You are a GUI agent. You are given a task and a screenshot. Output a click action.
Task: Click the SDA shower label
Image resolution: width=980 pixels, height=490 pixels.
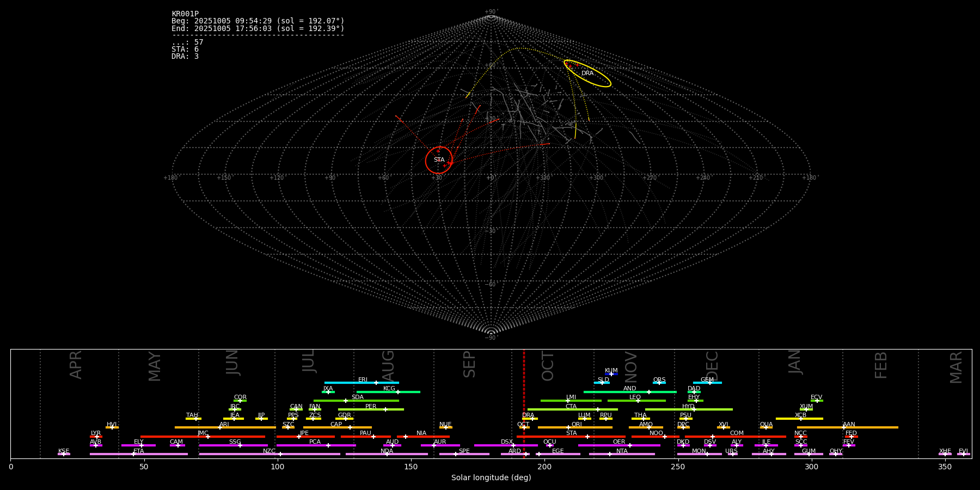(x=357, y=397)
